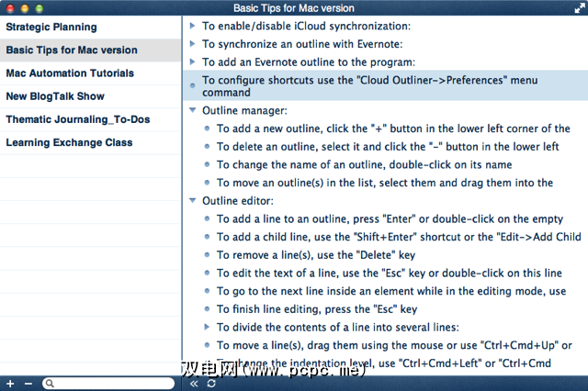
Task: Select 'To delete an outline' line
Action: click(x=388, y=147)
